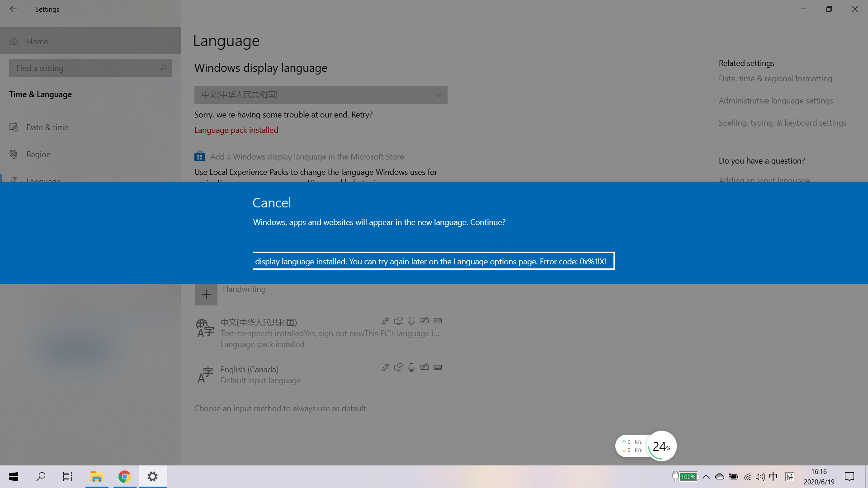The height and width of the screenshot is (488, 868).
Task: Click the keyboard icon for 中文 language
Action: (x=438, y=321)
